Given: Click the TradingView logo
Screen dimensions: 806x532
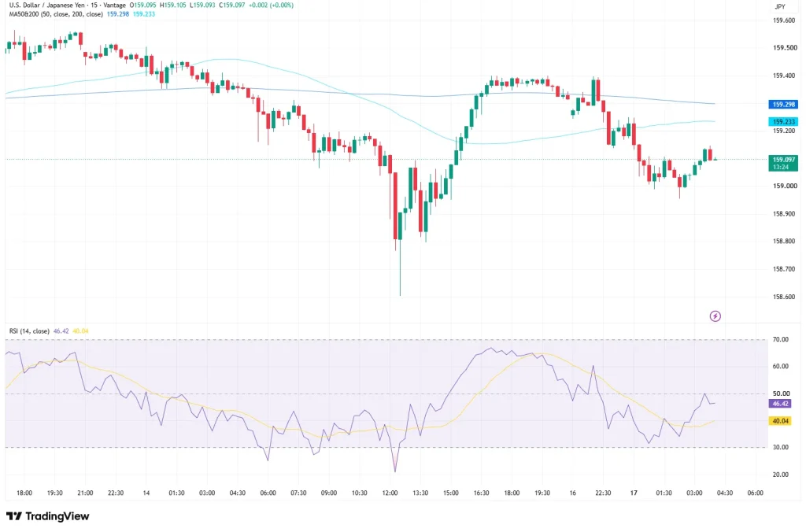Looking at the screenshot, I should [48, 516].
